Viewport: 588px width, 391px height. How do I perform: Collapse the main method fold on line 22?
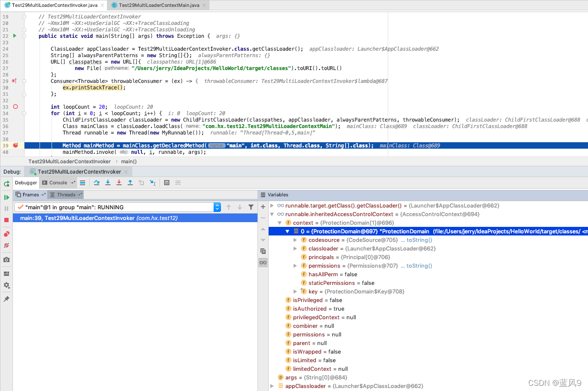point(24,36)
